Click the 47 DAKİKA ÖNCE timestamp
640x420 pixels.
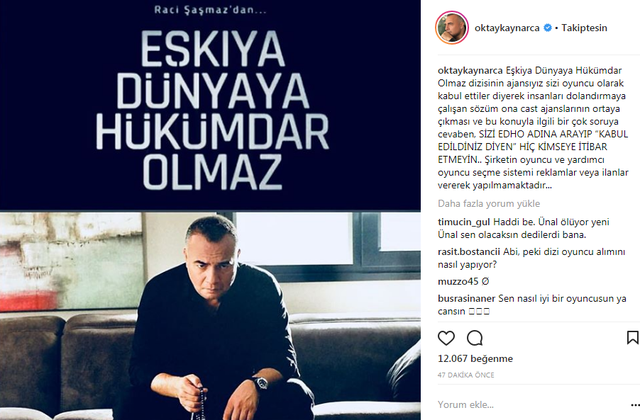pos(466,375)
